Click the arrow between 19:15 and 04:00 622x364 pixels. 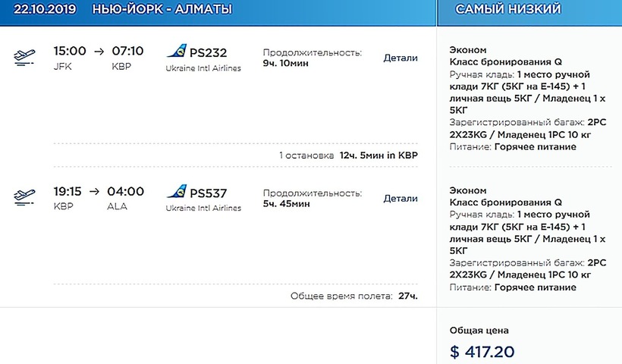pos(99,192)
